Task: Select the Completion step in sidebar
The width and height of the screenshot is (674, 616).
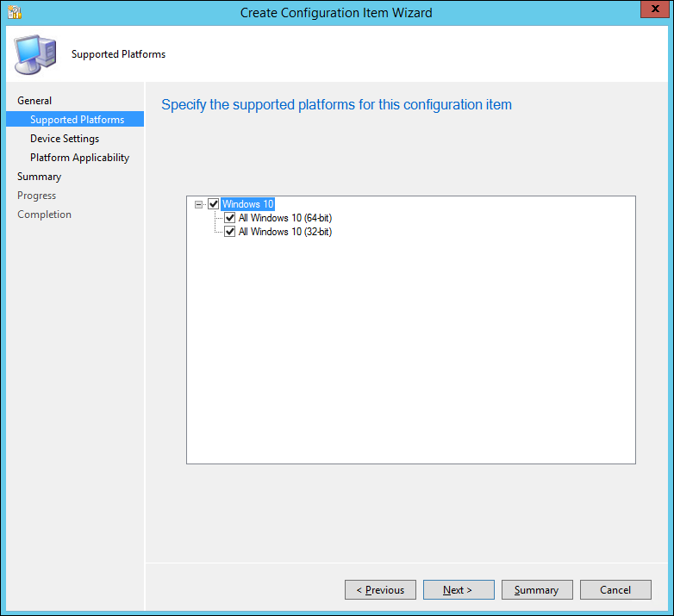Action: pos(44,215)
